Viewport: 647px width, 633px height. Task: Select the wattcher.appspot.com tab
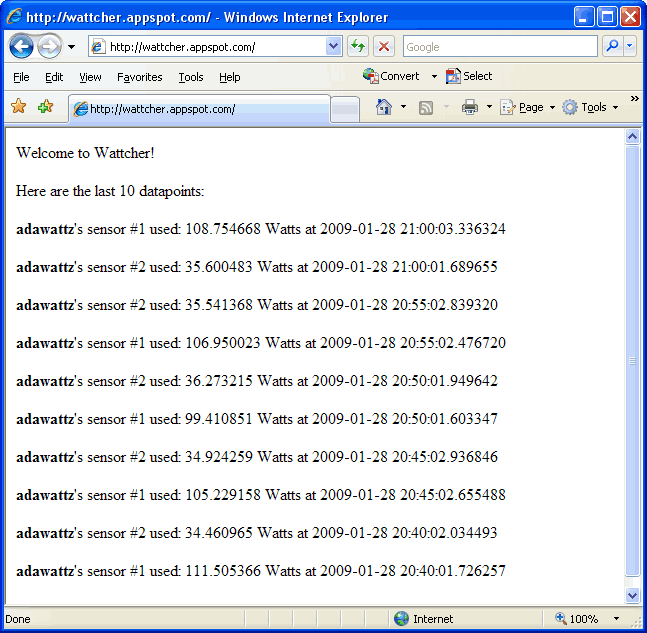pyautogui.click(x=200, y=109)
